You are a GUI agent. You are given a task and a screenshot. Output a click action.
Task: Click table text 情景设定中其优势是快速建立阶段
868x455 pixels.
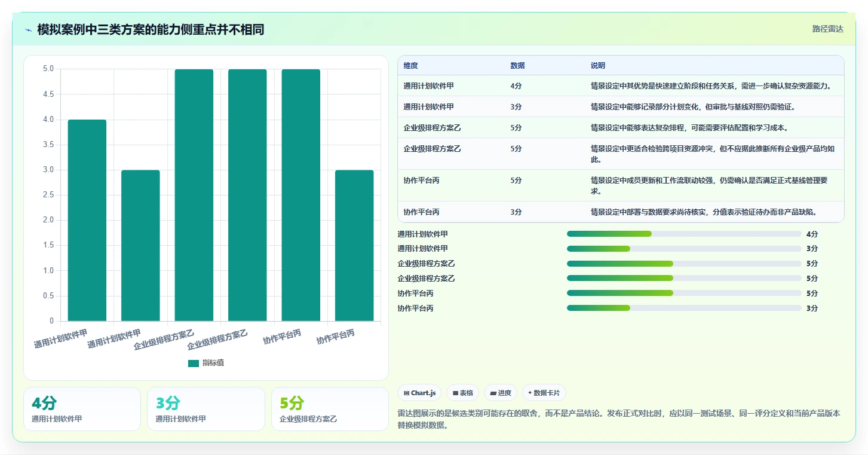coord(646,86)
